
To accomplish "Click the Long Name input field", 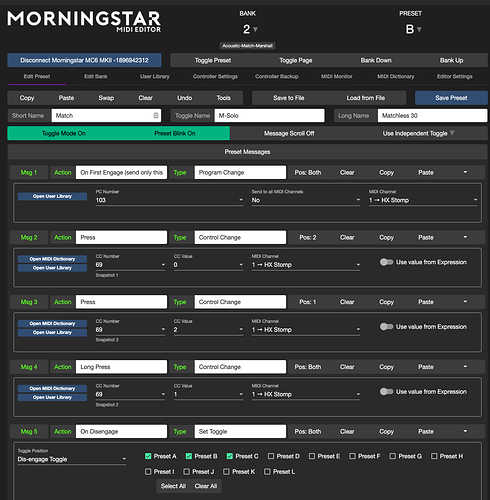I will [432, 115].
